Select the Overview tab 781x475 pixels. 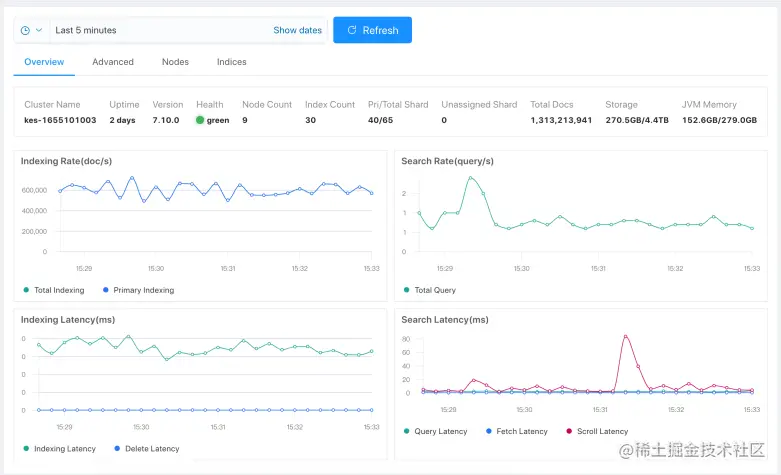click(44, 62)
